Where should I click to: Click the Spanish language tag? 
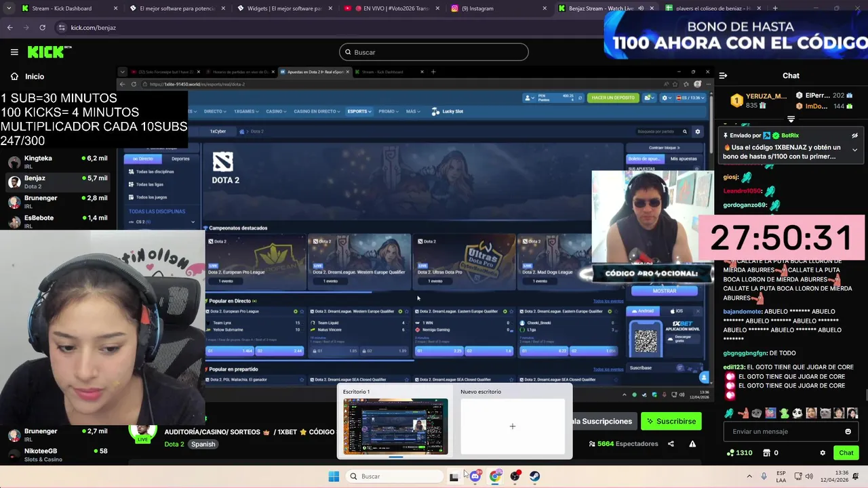click(x=203, y=444)
